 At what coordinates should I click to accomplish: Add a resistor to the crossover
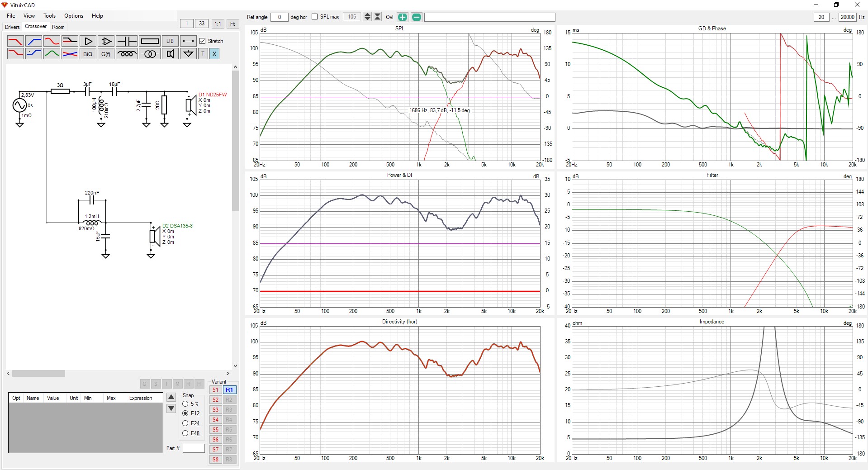point(150,41)
